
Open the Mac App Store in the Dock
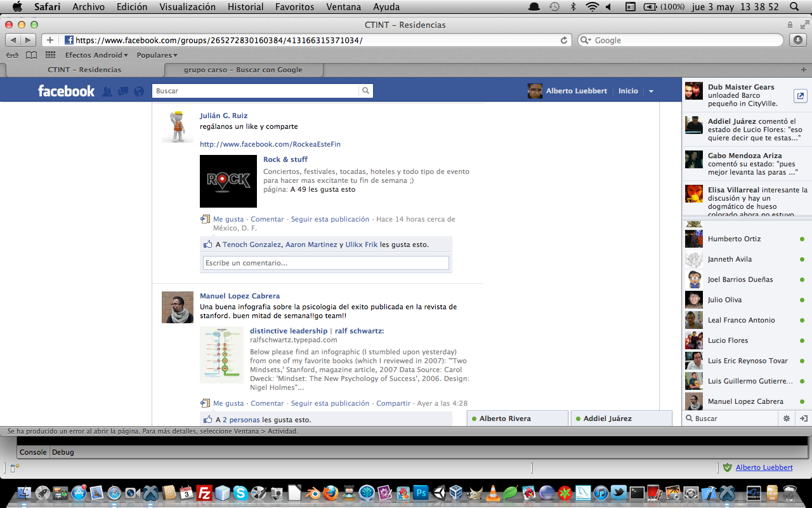pyautogui.click(x=79, y=493)
